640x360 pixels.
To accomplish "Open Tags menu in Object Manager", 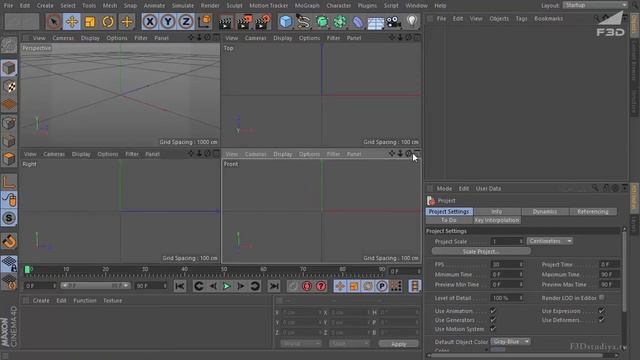I will [x=521, y=19].
